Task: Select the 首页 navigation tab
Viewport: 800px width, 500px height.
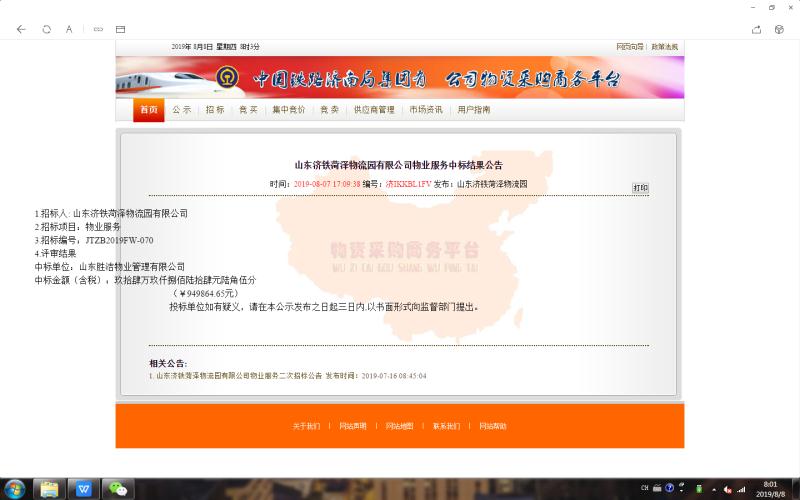Action: click(148, 110)
